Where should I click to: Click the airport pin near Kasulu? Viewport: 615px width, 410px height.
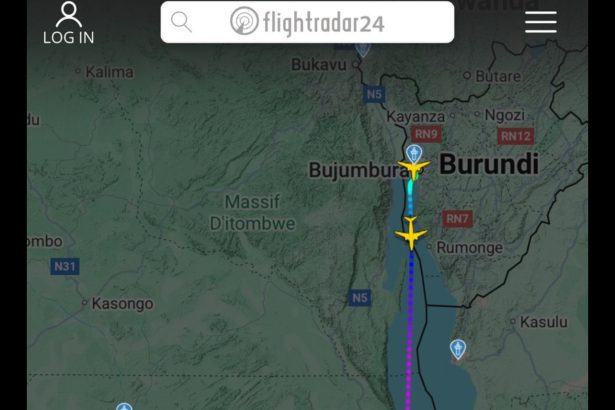tap(458, 349)
